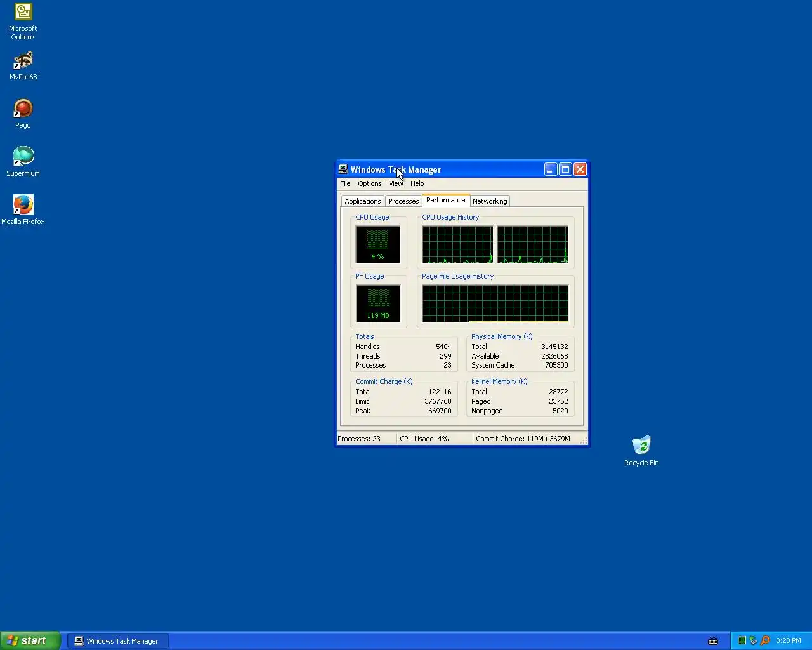Click the PF Usage gauge showing 119 MB
This screenshot has width=812, height=650.
378,303
